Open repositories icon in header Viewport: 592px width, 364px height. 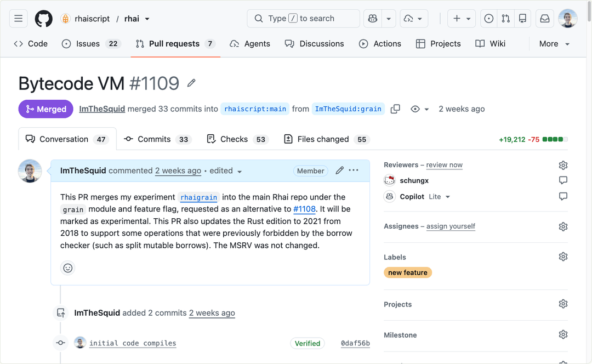pos(522,19)
